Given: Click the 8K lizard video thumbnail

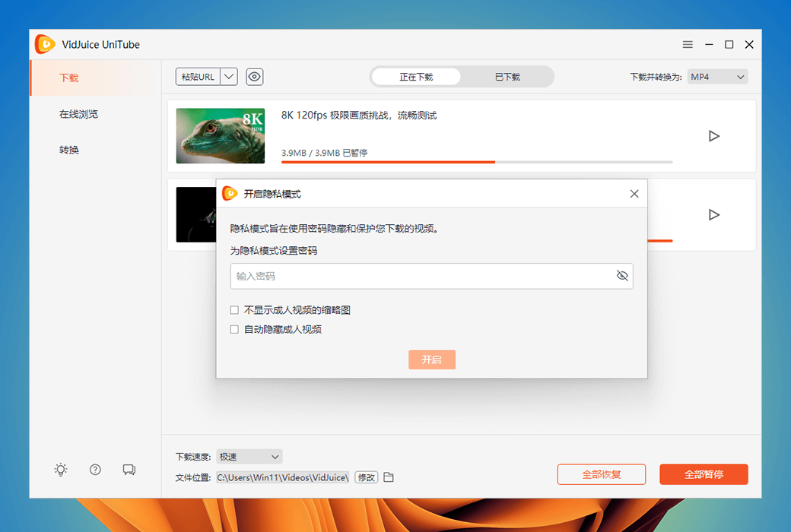Looking at the screenshot, I should 221,135.
